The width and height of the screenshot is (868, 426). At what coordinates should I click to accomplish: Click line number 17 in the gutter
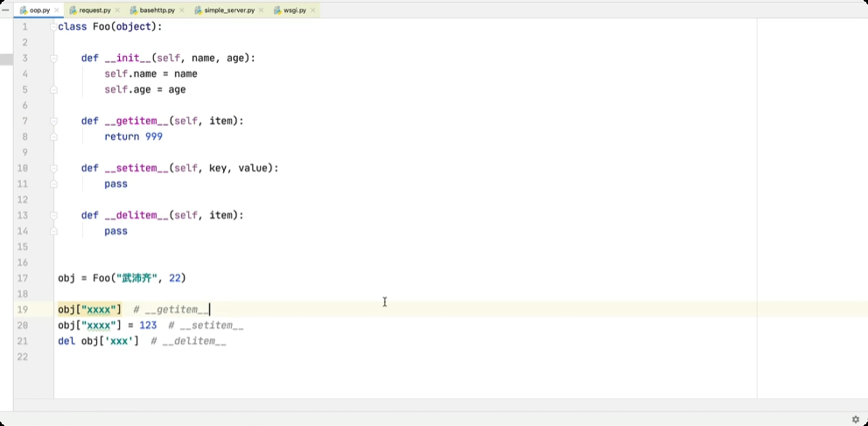pyautogui.click(x=22, y=278)
